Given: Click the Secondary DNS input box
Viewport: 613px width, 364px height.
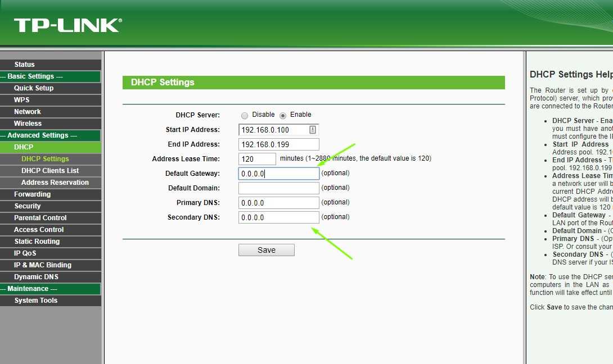Looking at the screenshot, I should click(x=278, y=217).
